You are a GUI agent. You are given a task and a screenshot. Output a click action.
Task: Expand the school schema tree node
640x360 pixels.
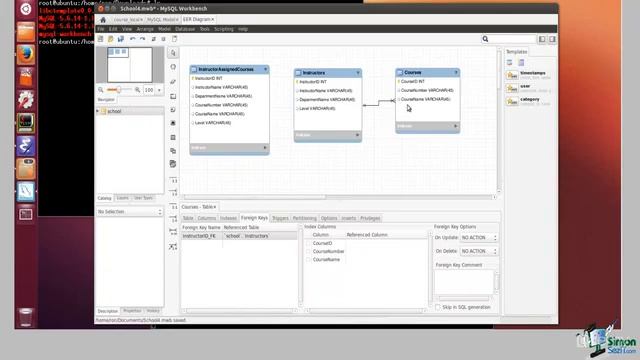[x=98, y=111]
